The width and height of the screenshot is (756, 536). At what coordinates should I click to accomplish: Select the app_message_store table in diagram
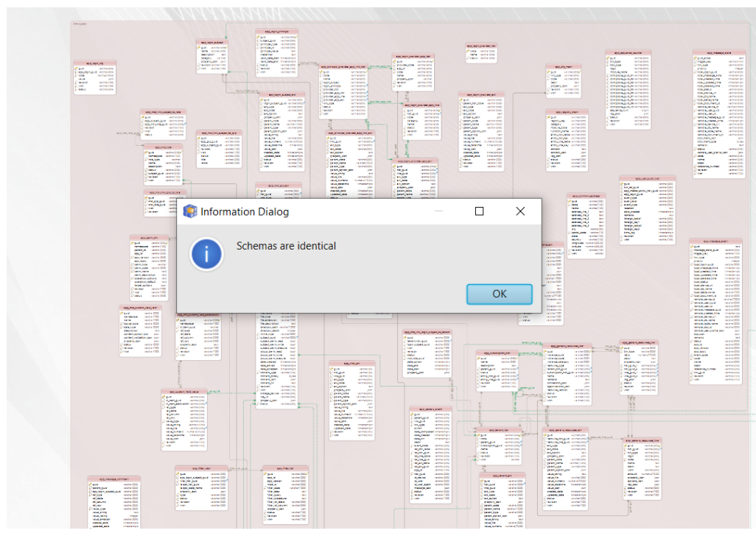click(x=719, y=113)
